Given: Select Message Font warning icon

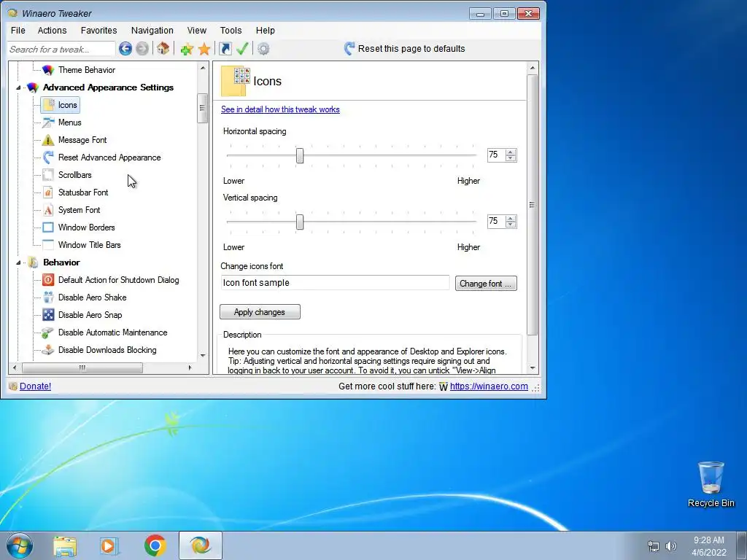Looking at the screenshot, I should 48,140.
